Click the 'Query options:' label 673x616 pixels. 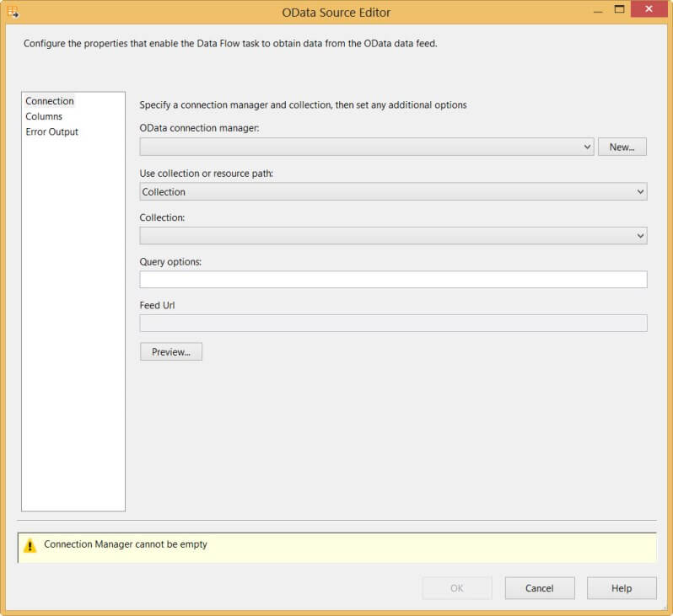(x=170, y=262)
